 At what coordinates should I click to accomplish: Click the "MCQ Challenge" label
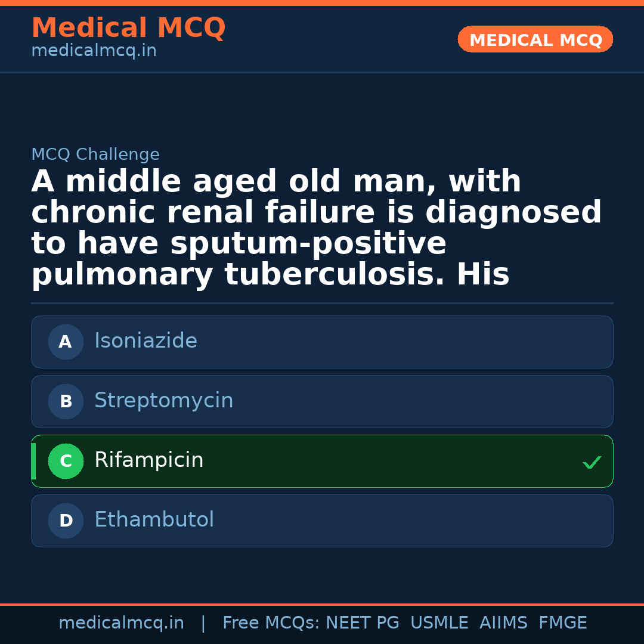tap(95, 154)
